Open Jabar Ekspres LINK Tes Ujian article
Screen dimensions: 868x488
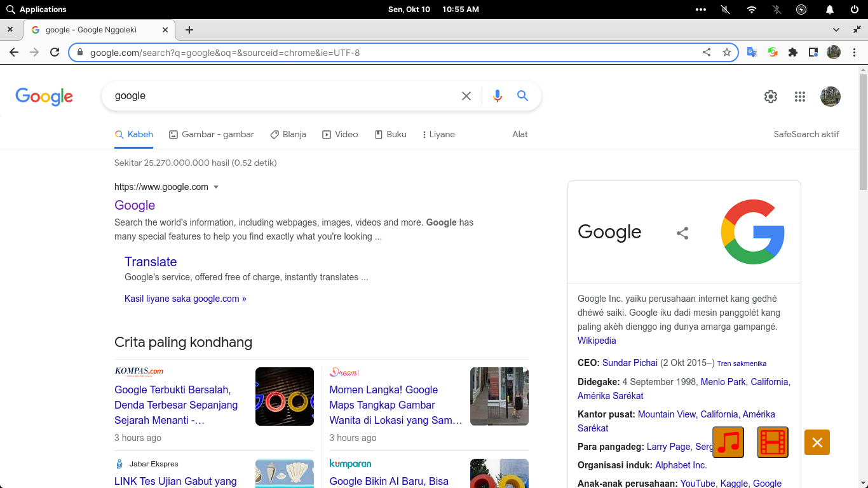click(x=175, y=481)
